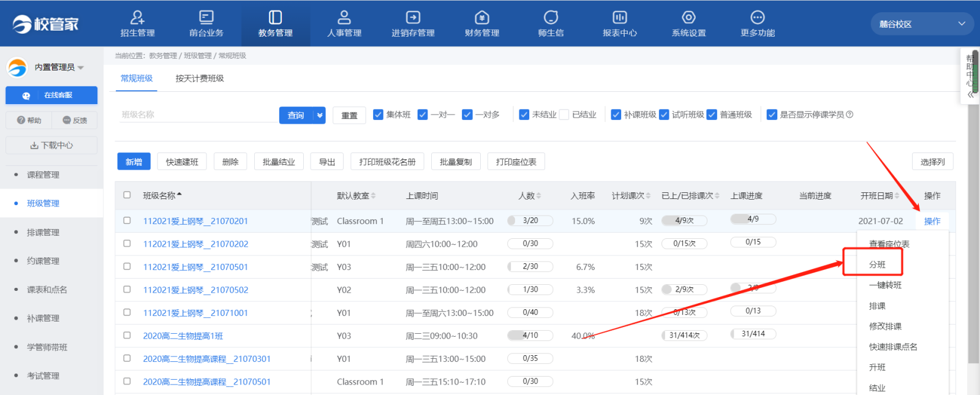Click the help icon beside 是否显示停课学员
The width and height of the screenshot is (980, 395).
(850, 115)
